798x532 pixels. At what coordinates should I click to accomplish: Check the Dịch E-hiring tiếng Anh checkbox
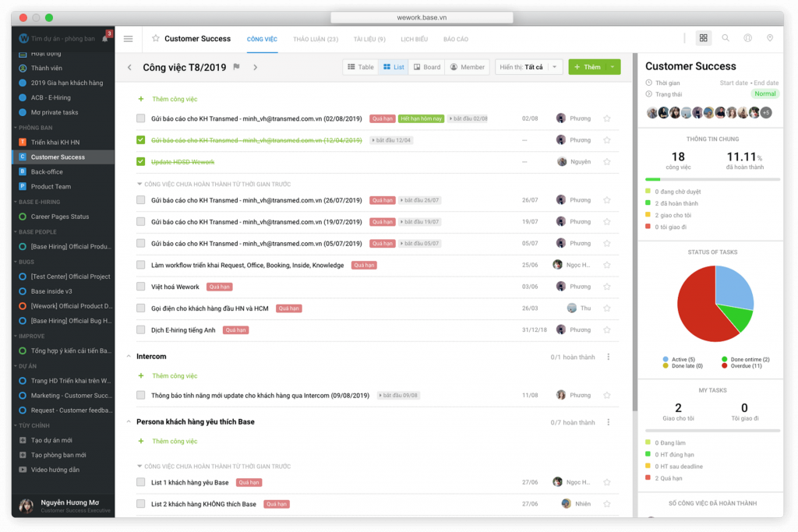(141, 330)
